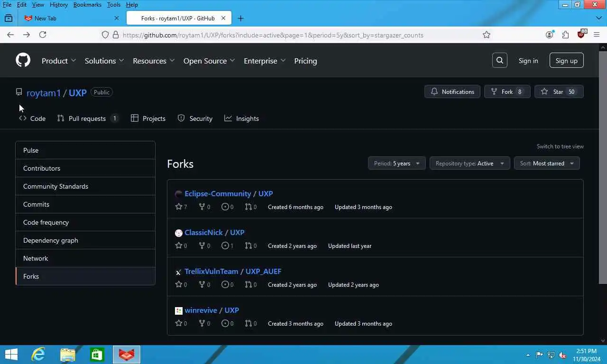This screenshot has width=607, height=364.
Task: Click the winrevive avatar icon
Action: click(x=179, y=310)
